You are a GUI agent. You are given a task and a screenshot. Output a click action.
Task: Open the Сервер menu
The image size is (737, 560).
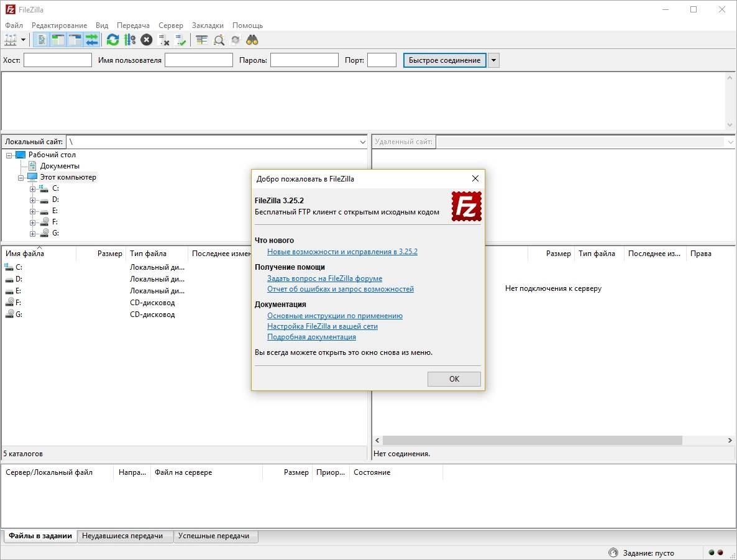[171, 25]
